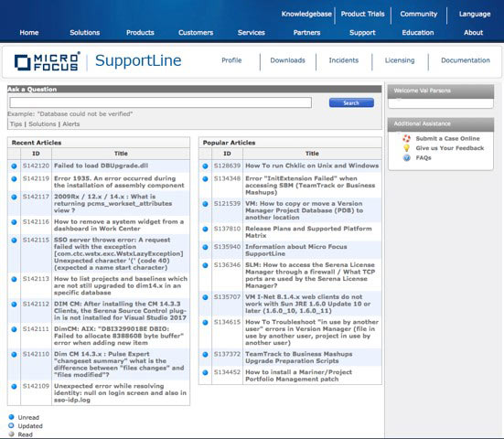Select the Solutions filter under the search box
Screen dimensions: 504x439
click(x=42, y=124)
